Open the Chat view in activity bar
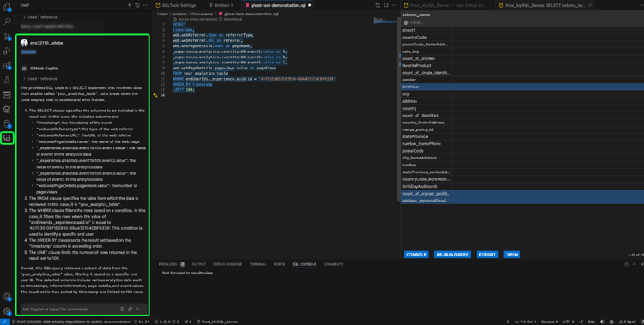Image resolution: width=644 pixels, height=325 pixels. (x=7, y=138)
